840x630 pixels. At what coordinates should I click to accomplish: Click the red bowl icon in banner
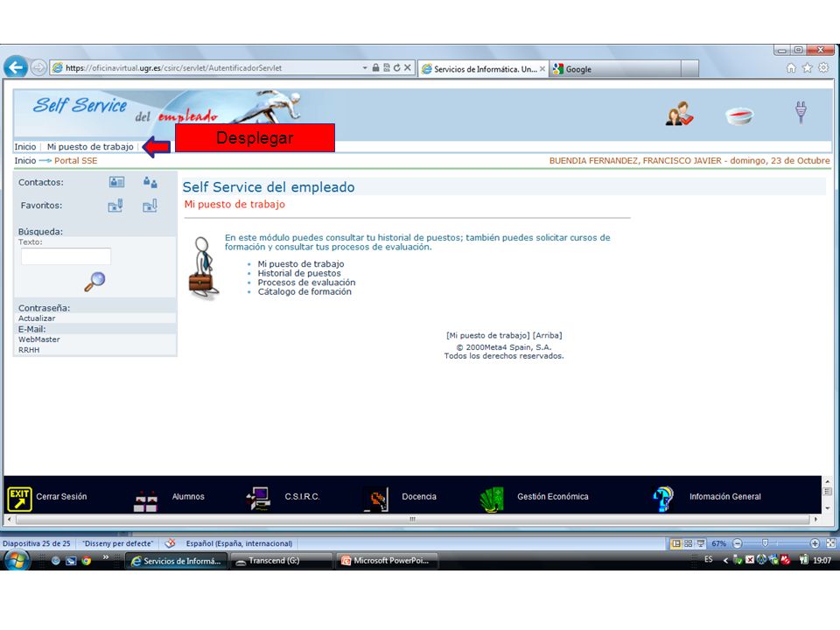739,115
